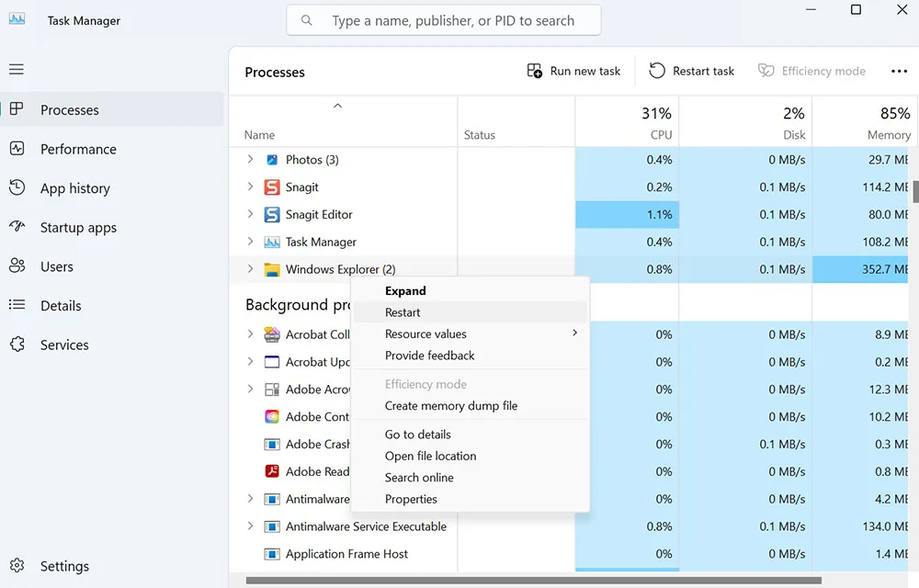Select Services in the sidebar
The image size is (919, 588).
[x=63, y=345]
